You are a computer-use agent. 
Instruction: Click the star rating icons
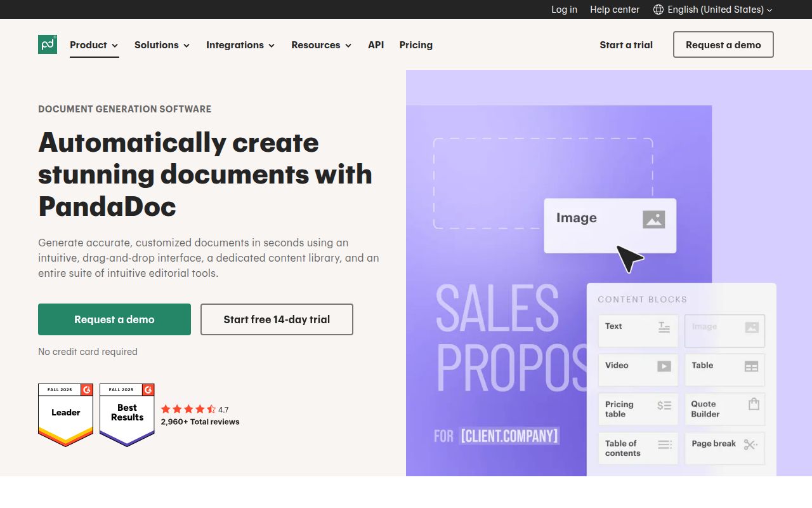(x=188, y=410)
